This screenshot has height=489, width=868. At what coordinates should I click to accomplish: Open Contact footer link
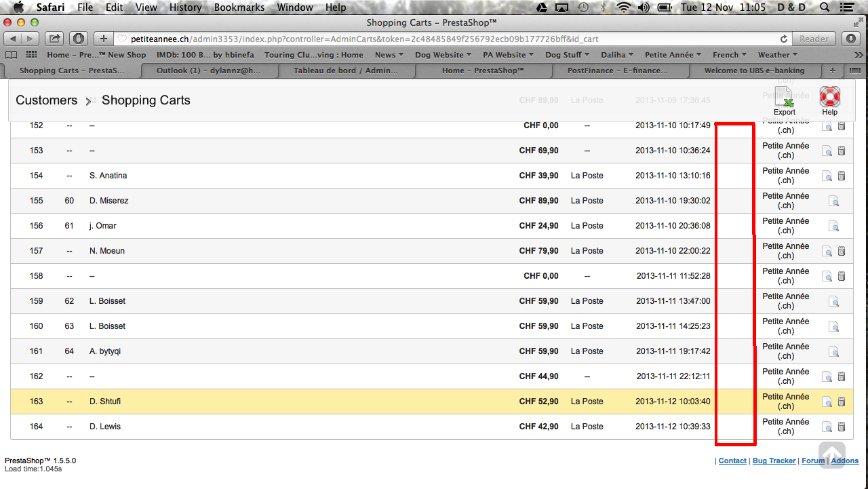tap(732, 461)
